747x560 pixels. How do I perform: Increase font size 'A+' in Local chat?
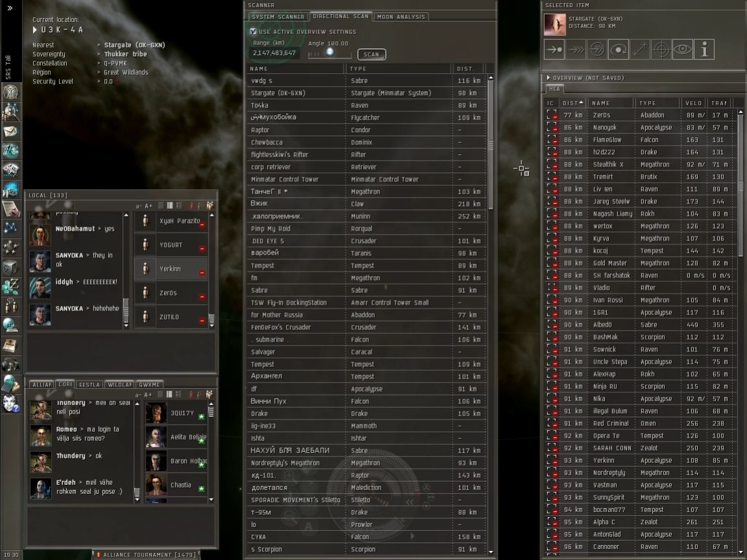click(x=148, y=206)
